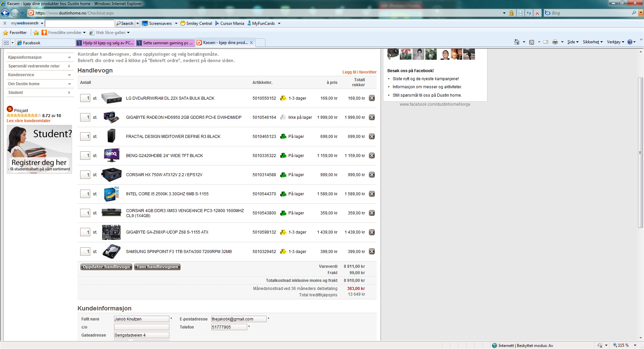This screenshot has width=644, height=349.
Task: Open Web Slice-galleri favorites item
Action: (x=109, y=33)
